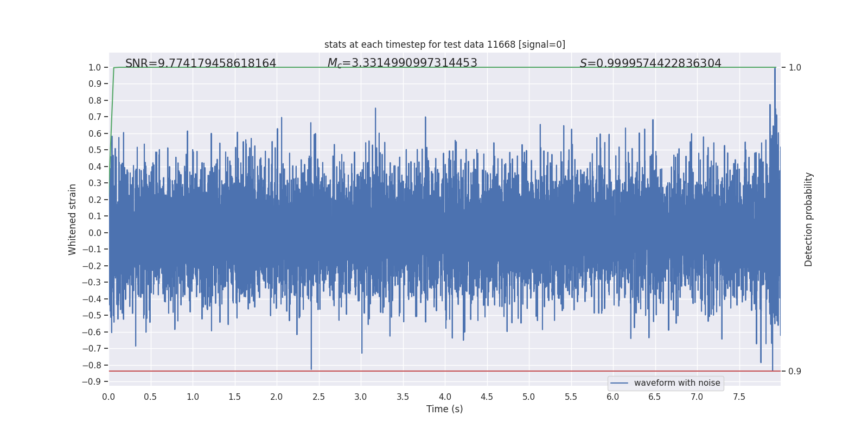
Task: Select the 2.5 time axis tick label
Action: 318,397
